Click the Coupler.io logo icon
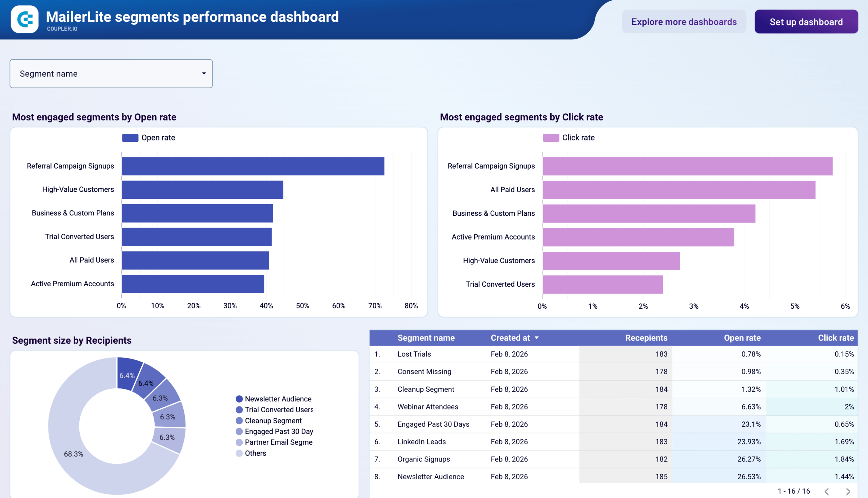The image size is (868, 498). coord(24,20)
